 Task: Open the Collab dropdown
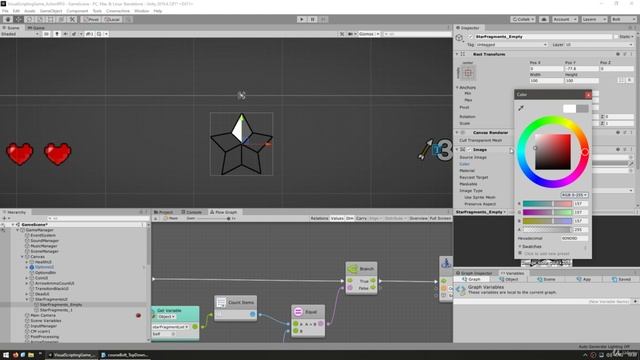(523, 19)
